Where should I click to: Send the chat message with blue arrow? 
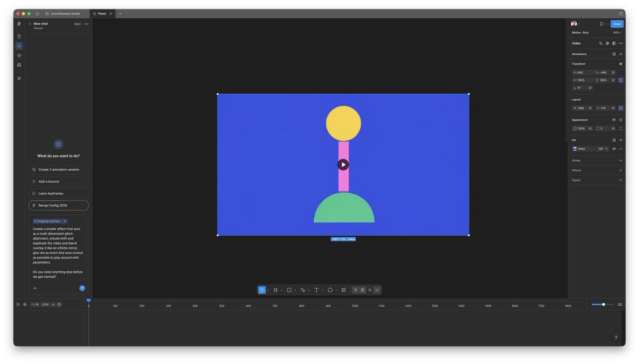pyautogui.click(x=82, y=288)
